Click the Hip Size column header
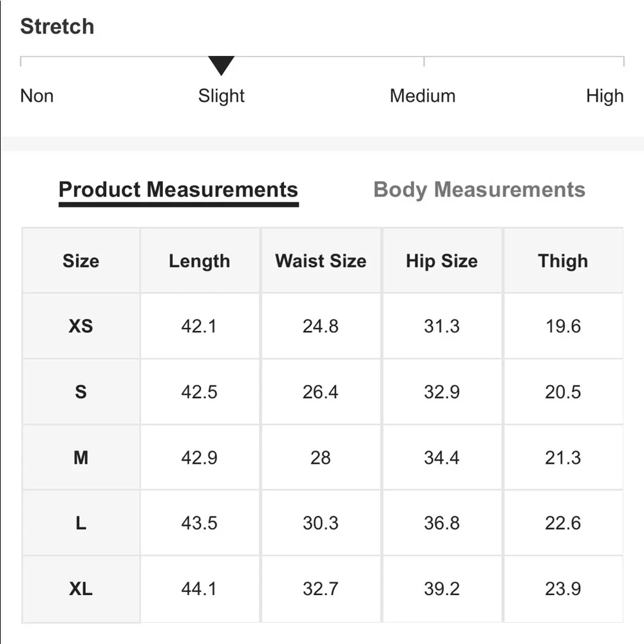The height and width of the screenshot is (644, 644). tap(442, 261)
